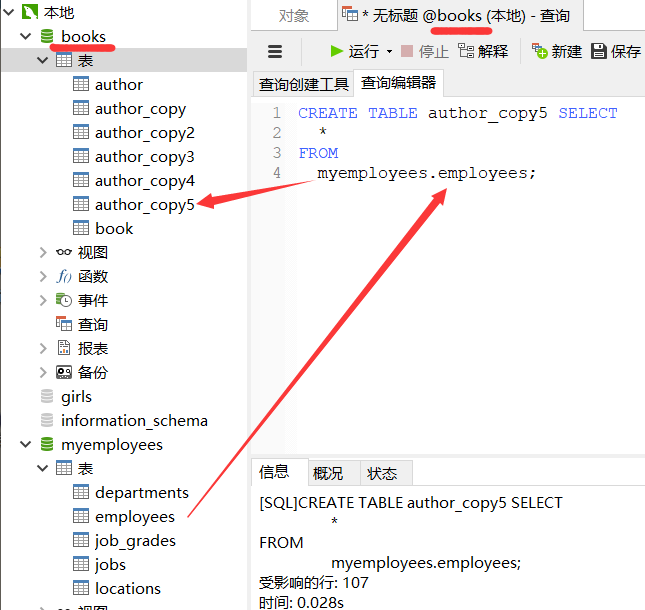Click the jobs table icon

coord(81,564)
